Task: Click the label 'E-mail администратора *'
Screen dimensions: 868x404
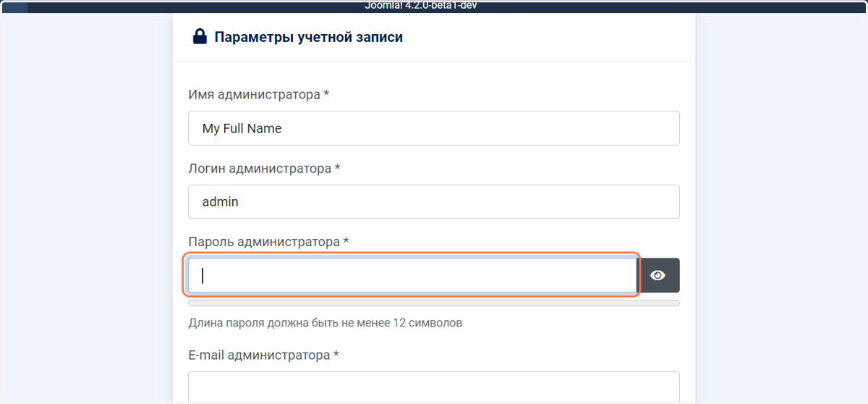Action: click(263, 355)
